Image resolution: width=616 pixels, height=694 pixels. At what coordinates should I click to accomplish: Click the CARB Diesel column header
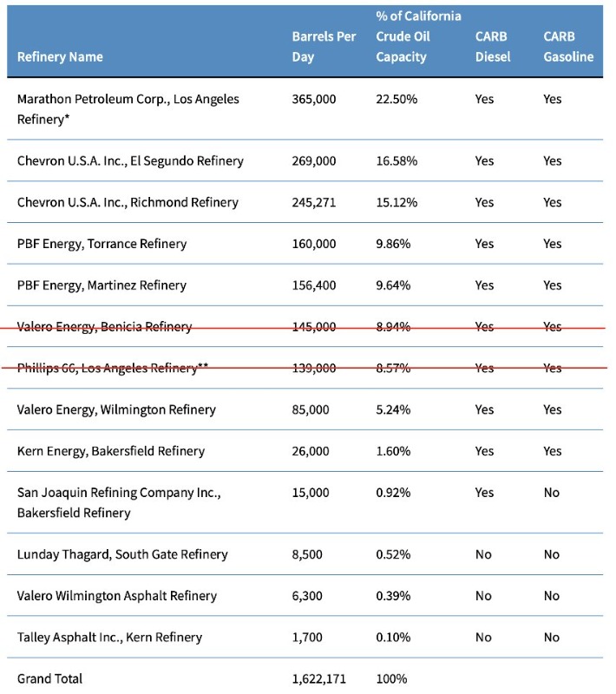tap(493, 47)
